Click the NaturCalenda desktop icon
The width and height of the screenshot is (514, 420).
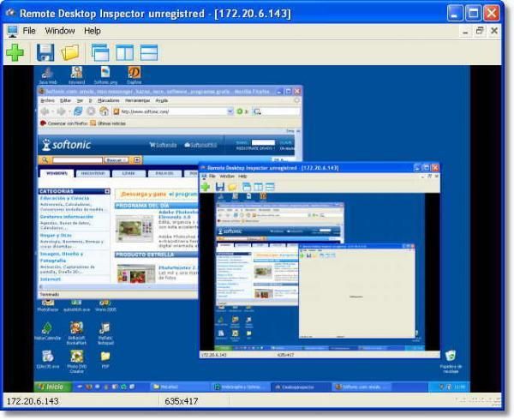coord(47,331)
